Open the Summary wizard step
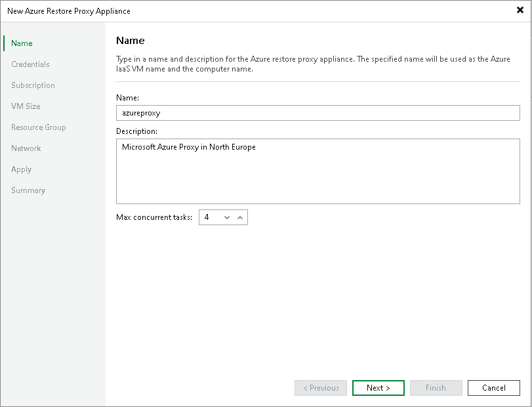The image size is (532, 407). (x=28, y=190)
